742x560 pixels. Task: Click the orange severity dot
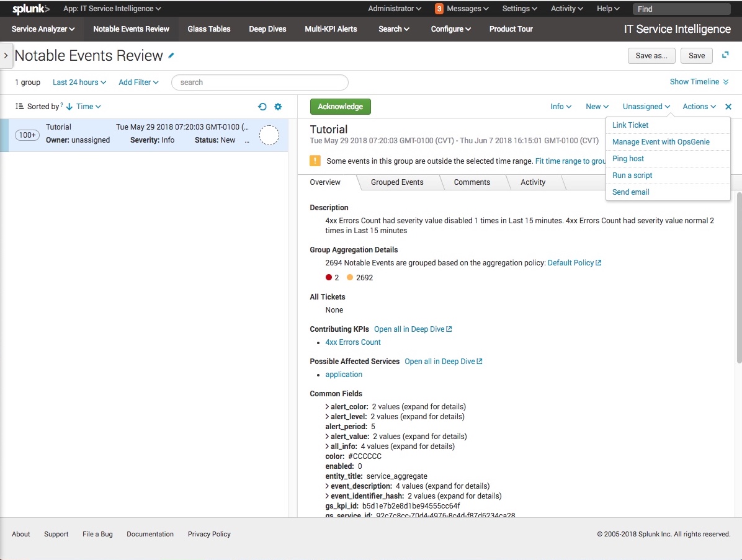point(350,277)
